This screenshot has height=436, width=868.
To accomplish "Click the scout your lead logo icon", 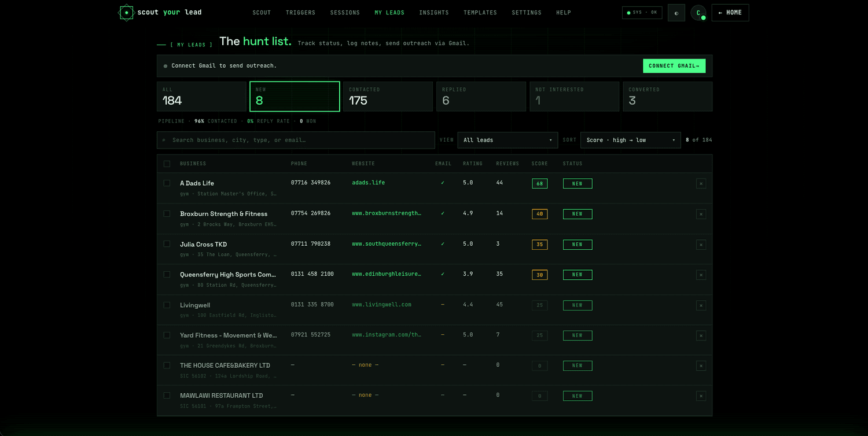I will [x=126, y=12].
